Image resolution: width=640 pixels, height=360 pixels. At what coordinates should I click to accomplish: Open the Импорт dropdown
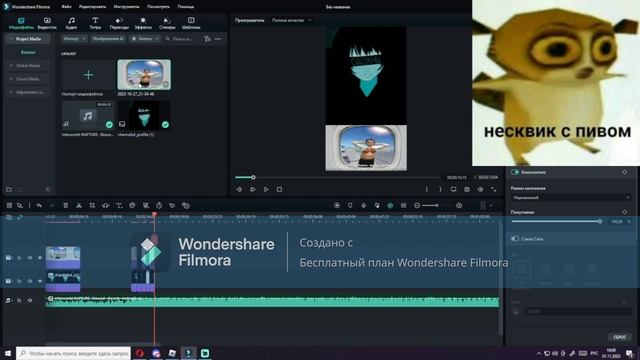point(74,39)
